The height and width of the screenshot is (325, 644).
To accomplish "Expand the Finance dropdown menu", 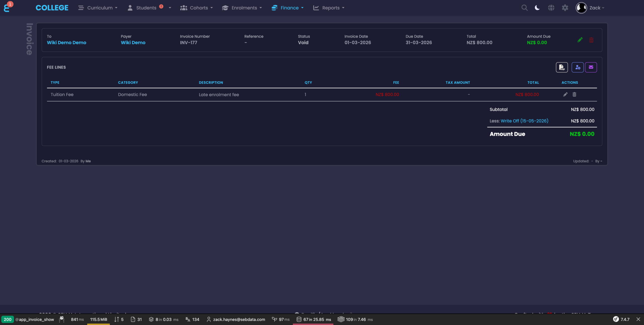I will coord(288,8).
